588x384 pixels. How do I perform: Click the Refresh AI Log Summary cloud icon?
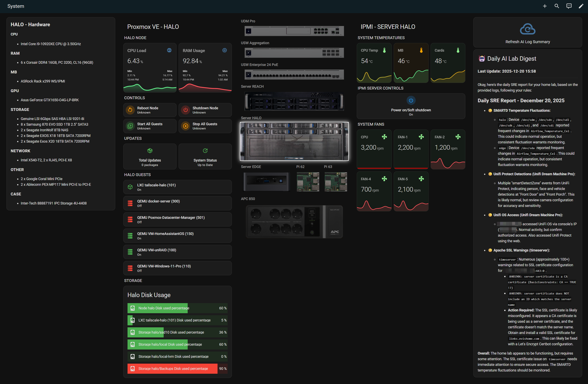(x=527, y=29)
